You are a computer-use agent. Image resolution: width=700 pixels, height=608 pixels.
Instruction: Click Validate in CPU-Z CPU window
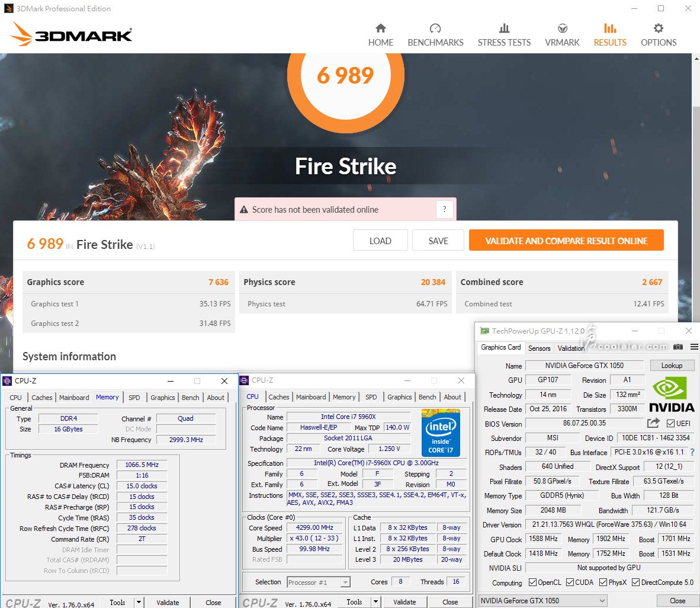pyautogui.click(x=404, y=601)
